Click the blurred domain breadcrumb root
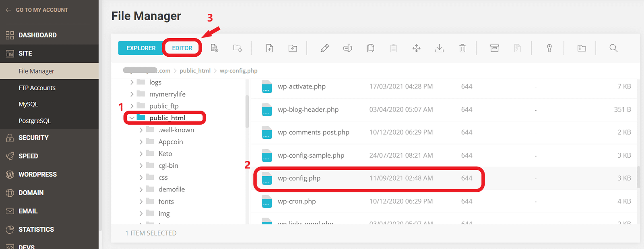This screenshot has width=644, height=249. 147,71
